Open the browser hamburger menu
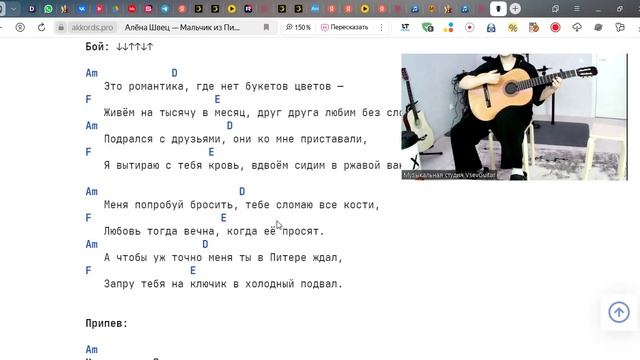The image size is (640, 360). click(577, 9)
